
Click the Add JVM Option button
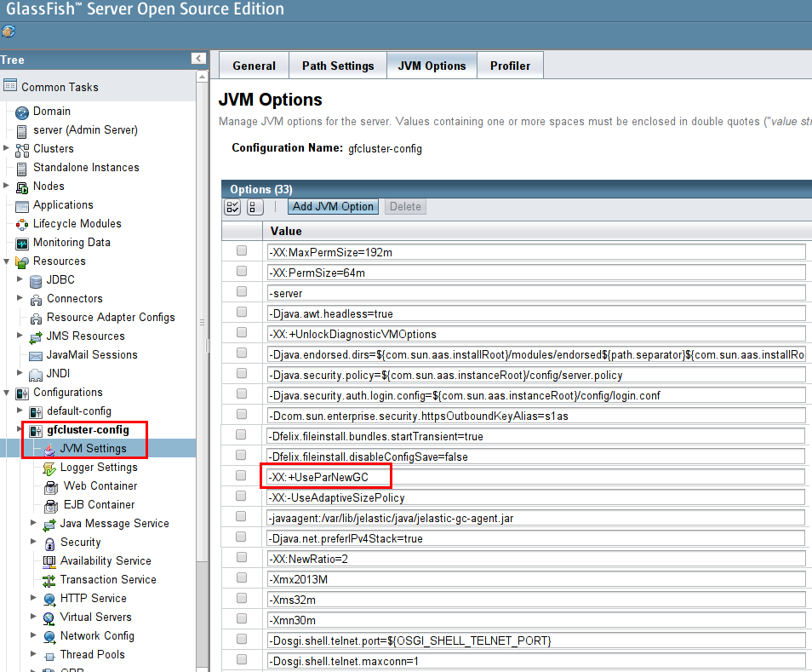pos(333,207)
